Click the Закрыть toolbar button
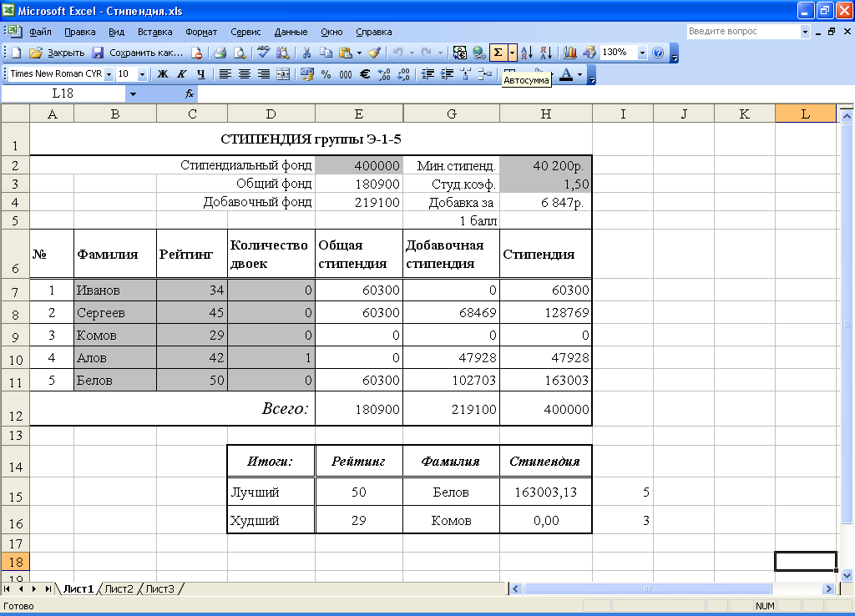855x616 pixels. (66, 53)
